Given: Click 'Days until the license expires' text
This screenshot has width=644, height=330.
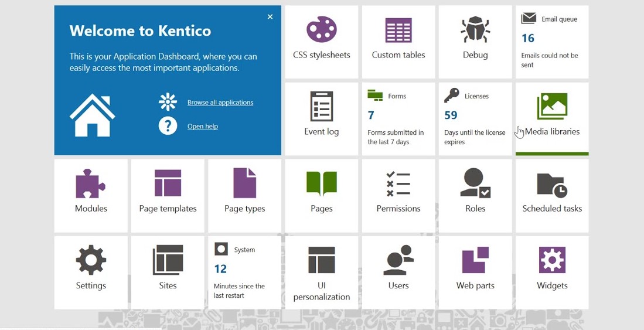Looking at the screenshot, I should coord(475,137).
